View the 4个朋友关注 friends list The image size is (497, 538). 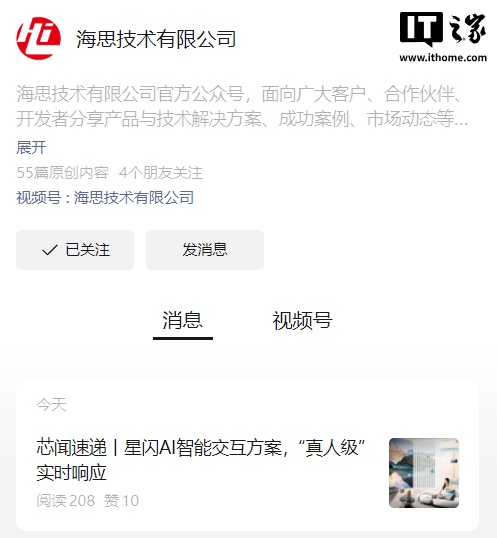point(161,173)
